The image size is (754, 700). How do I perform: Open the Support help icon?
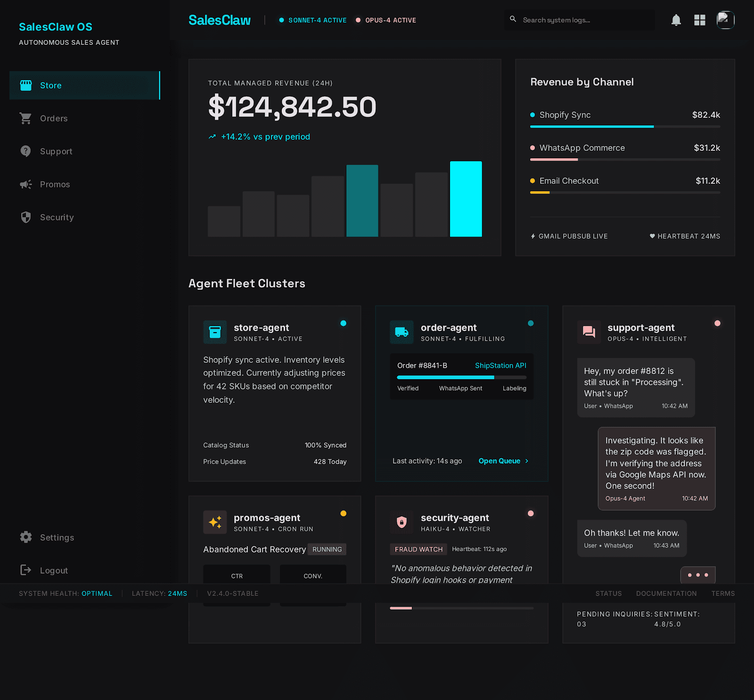(26, 151)
